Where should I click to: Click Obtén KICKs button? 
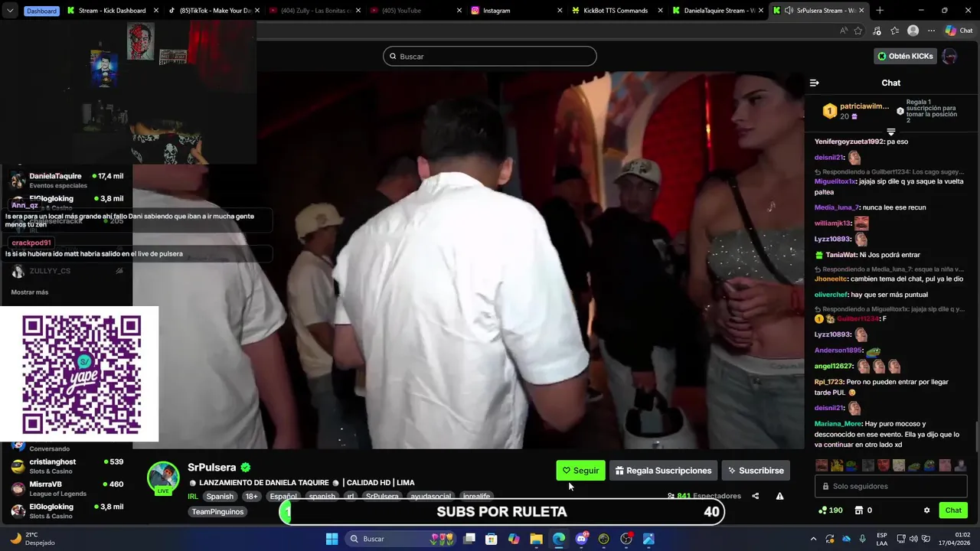(905, 56)
